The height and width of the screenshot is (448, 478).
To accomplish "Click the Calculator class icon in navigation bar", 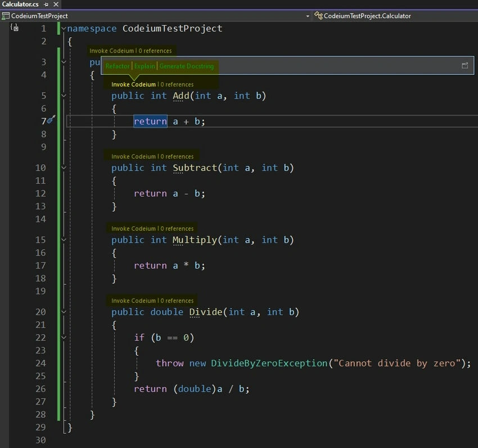I will click(318, 16).
